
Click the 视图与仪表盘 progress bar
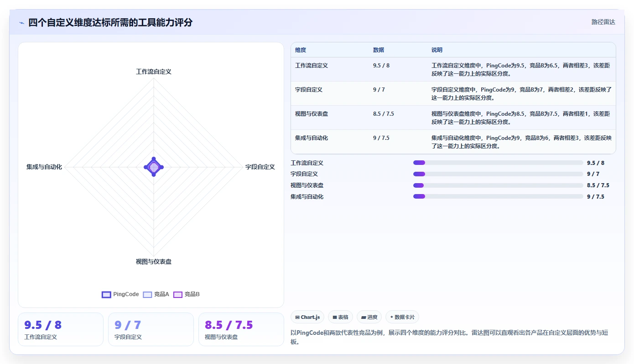click(498, 185)
